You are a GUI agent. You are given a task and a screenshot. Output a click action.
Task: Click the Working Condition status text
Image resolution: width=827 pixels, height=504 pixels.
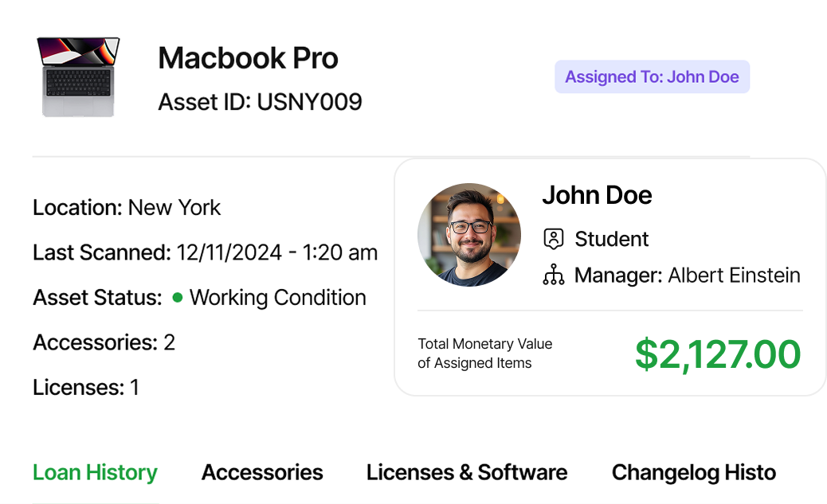coord(277,298)
